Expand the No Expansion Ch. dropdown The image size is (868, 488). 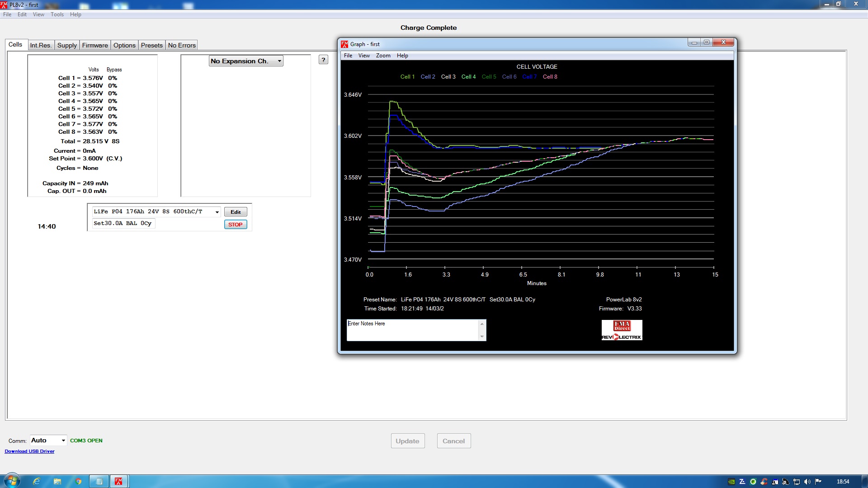pyautogui.click(x=279, y=61)
